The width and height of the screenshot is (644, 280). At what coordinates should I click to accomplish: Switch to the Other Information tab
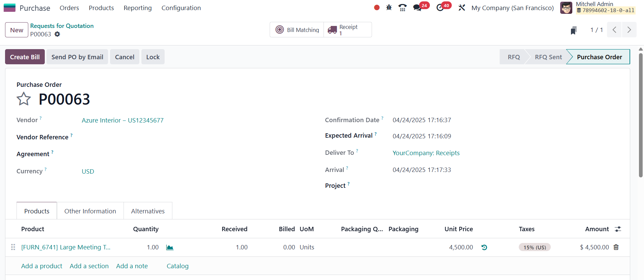90,211
